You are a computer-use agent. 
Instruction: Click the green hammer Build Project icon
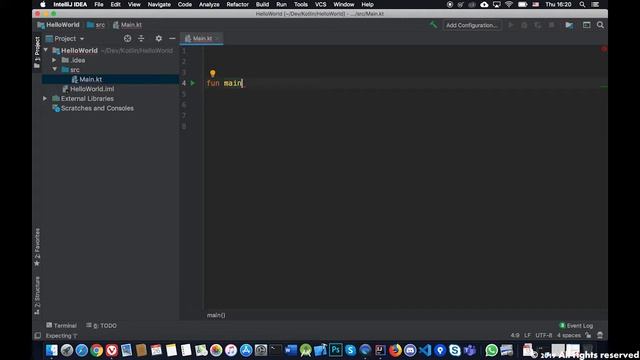point(433,25)
